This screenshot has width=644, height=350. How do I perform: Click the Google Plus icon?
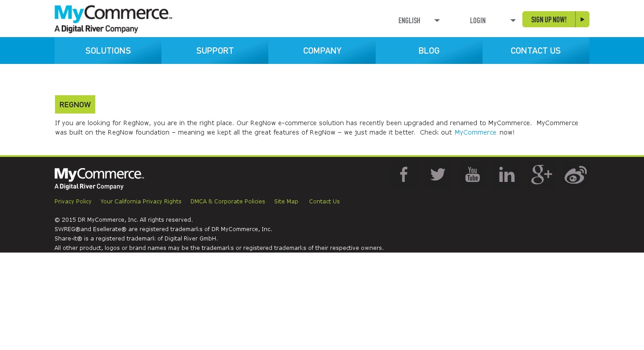pyautogui.click(x=541, y=174)
